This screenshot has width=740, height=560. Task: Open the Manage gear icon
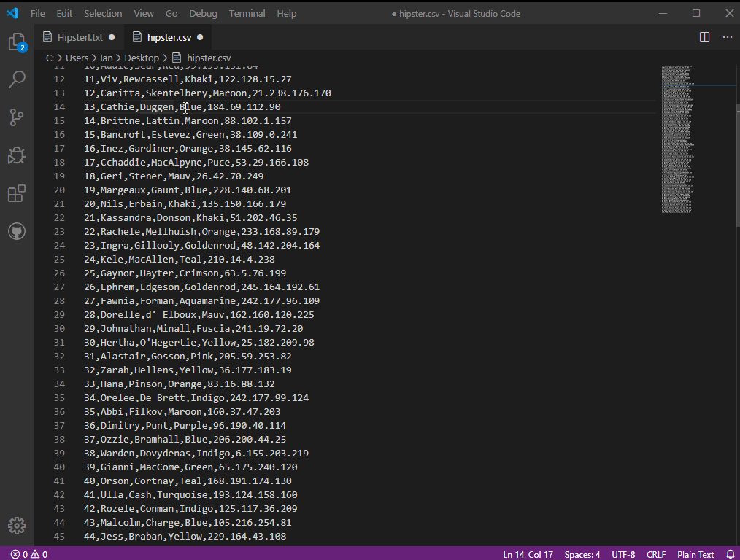17,526
